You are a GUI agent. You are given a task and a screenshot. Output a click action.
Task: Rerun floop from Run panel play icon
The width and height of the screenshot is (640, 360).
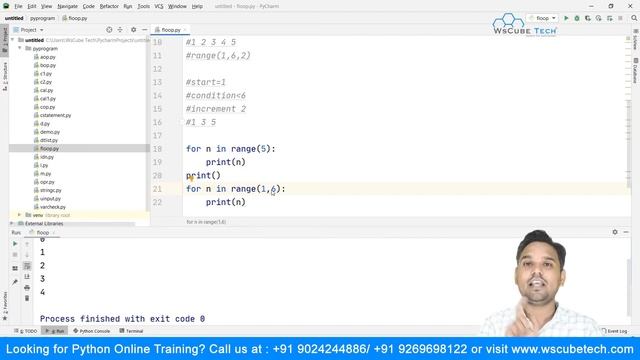point(15,244)
